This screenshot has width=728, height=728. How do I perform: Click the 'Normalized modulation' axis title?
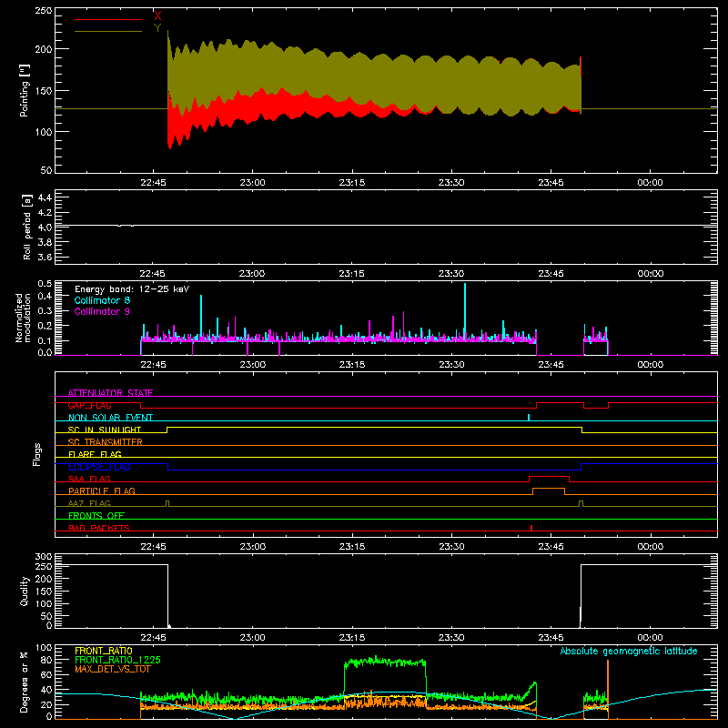23,318
